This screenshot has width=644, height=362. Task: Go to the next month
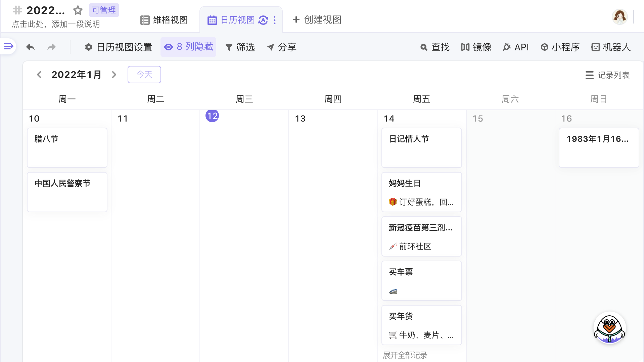114,75
